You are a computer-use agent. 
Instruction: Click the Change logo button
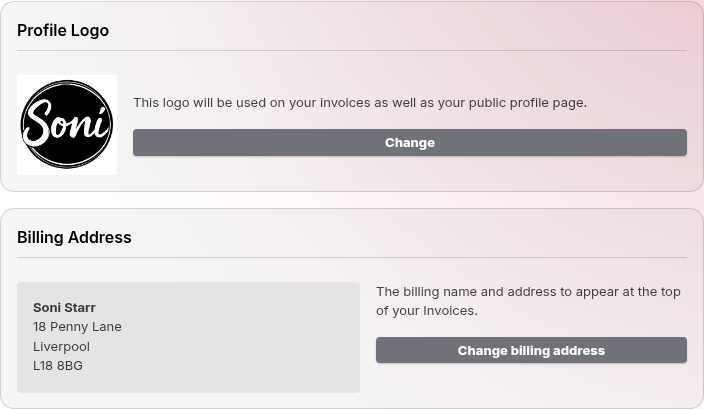click(409, 143)
